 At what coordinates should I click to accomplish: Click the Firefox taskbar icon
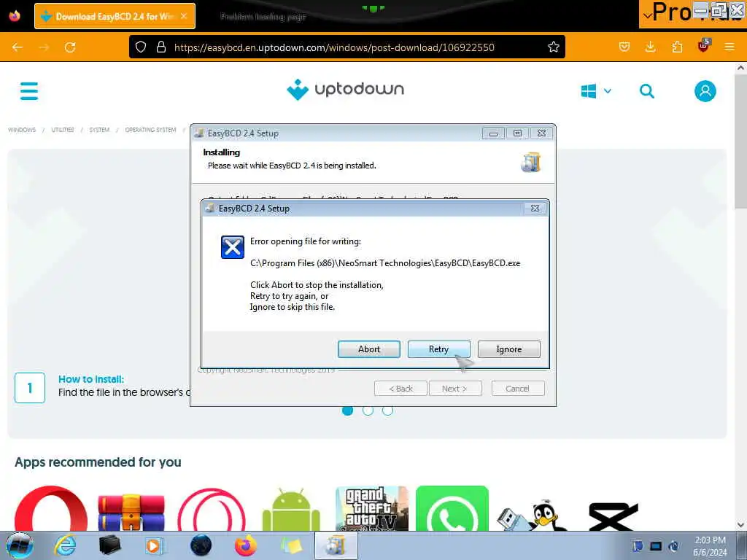(245, 545)
